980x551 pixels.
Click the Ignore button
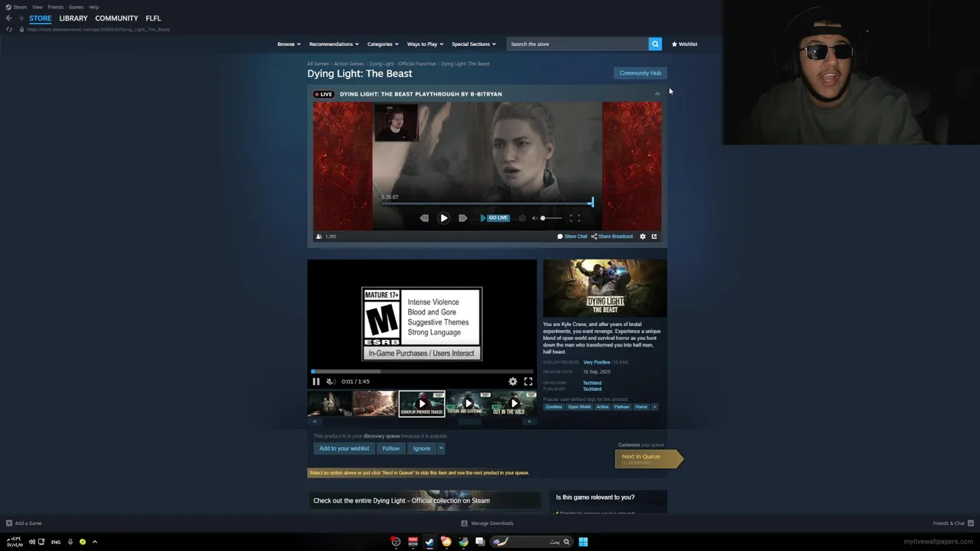(x=421, y=448)
